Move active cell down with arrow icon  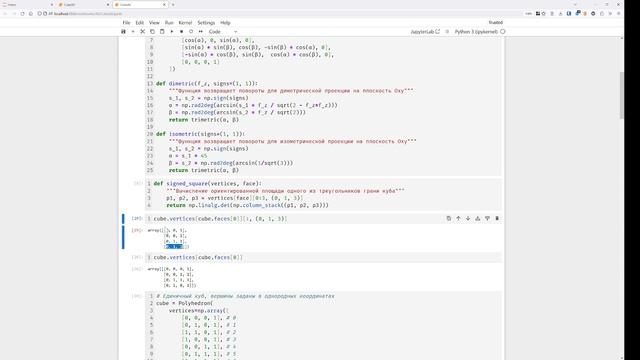coord(468,218)
